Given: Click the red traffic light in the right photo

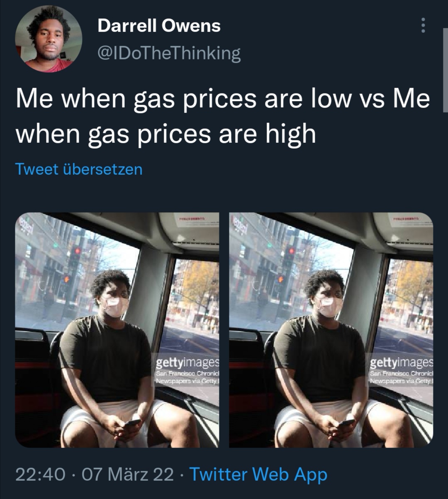Looking at the screenshot, I should (291, 251).
